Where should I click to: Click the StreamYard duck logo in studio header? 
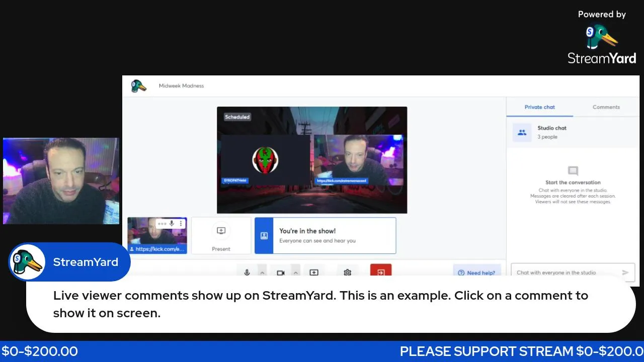click(139, 86)
